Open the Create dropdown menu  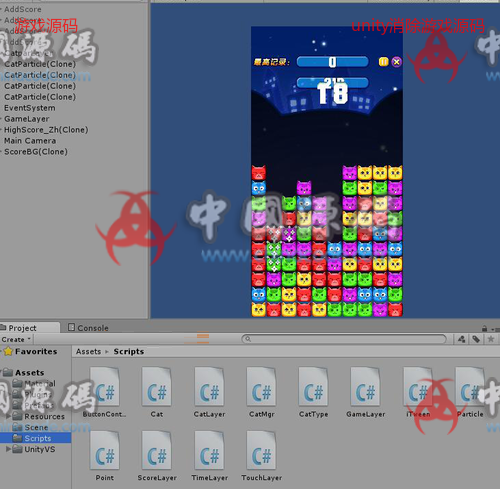[16, 339]
